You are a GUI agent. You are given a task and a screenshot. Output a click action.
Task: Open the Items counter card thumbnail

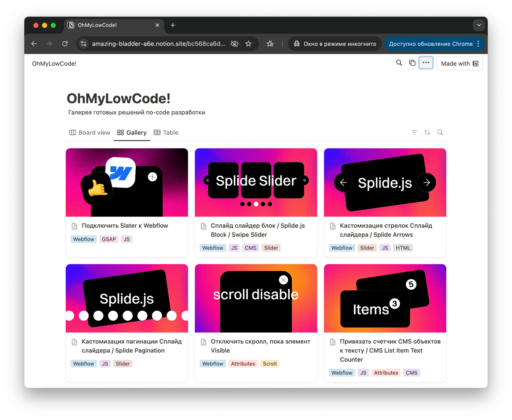point(385,298)
